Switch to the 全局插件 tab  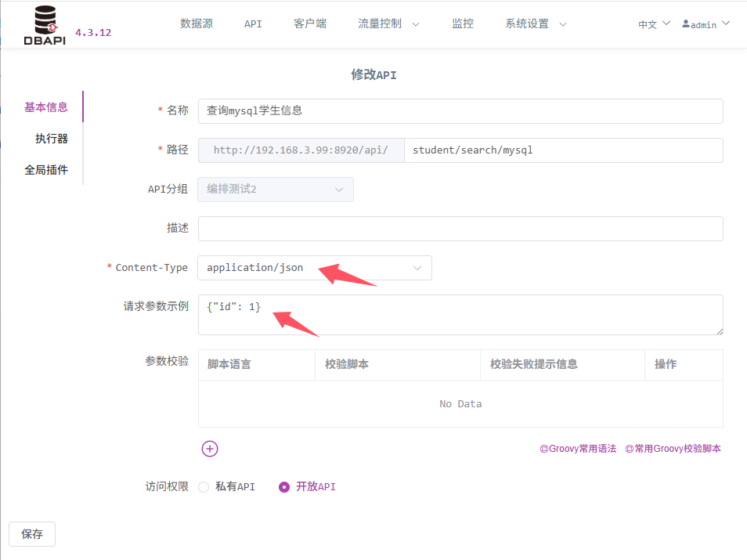(x=46, y=170)
